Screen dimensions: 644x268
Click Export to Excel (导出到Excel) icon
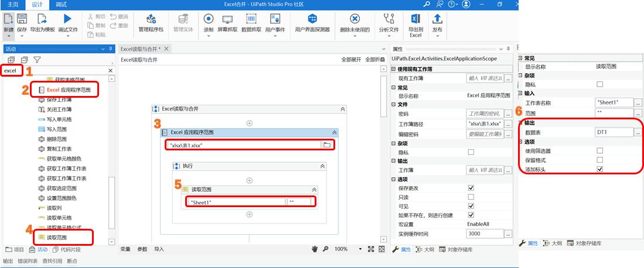(415, 19)
